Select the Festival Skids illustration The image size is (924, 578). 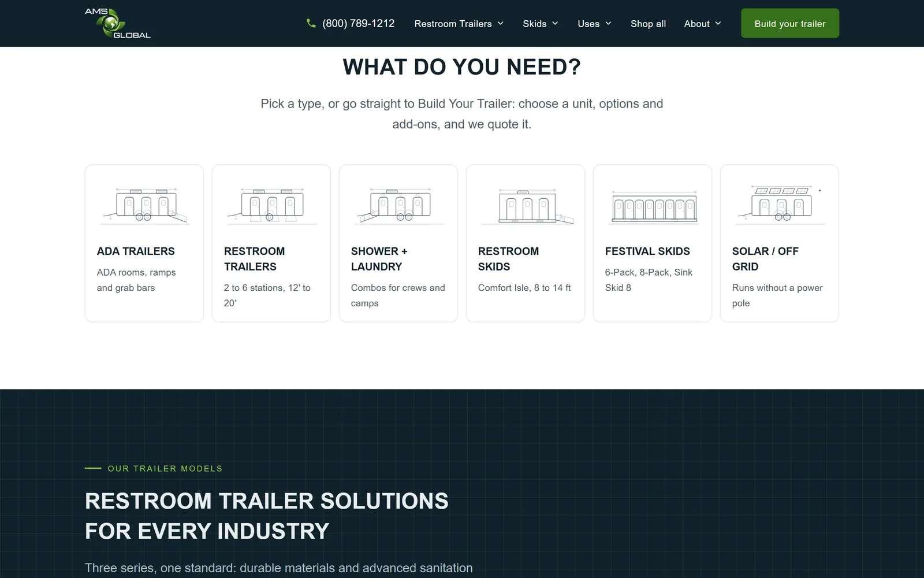click(x=654, y=206)
